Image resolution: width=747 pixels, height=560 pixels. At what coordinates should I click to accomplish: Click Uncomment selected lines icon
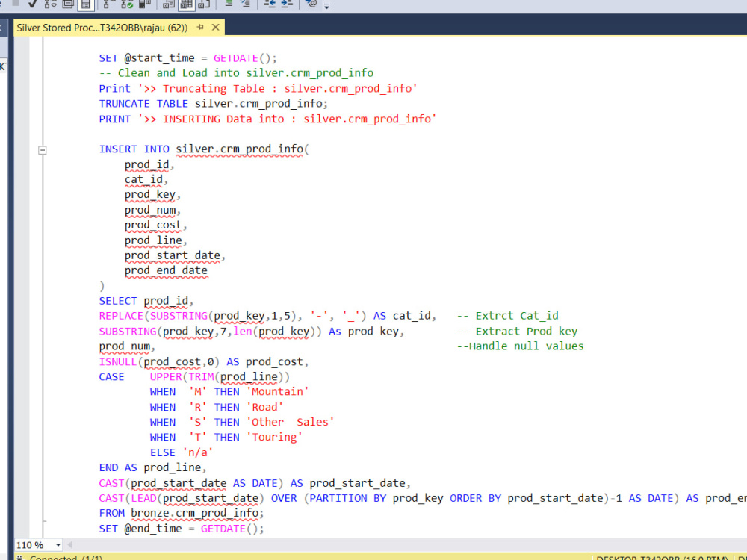[x=246, y=4]
